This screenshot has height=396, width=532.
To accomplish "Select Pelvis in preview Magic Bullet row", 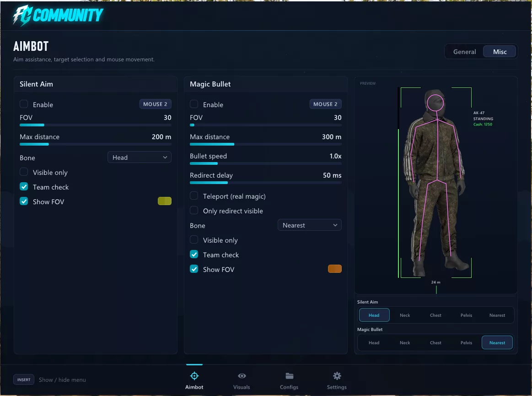I will coord(466,343).
